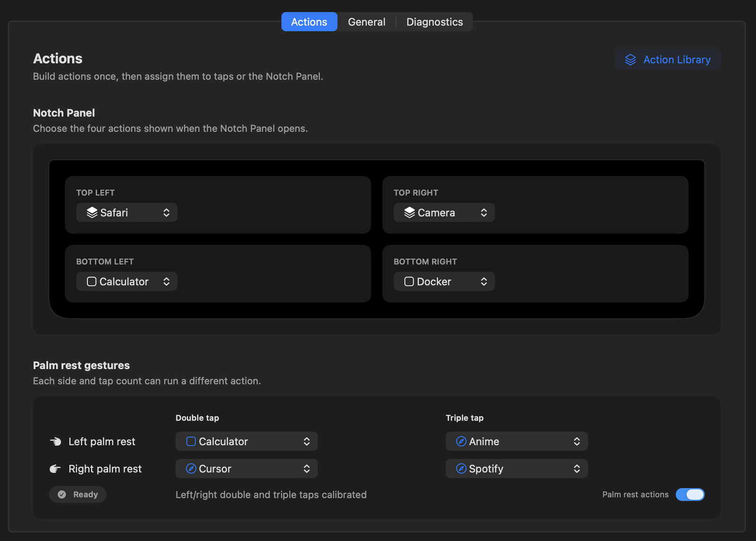Click the compass icon beside Spotify
The height and width of the screenshot is (541, 756).
(461, 469)
